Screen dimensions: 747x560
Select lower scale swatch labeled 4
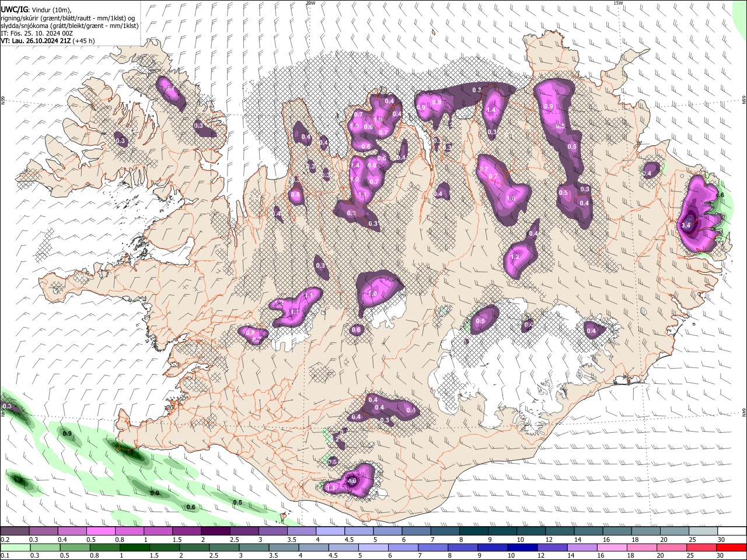coord(313,547)
